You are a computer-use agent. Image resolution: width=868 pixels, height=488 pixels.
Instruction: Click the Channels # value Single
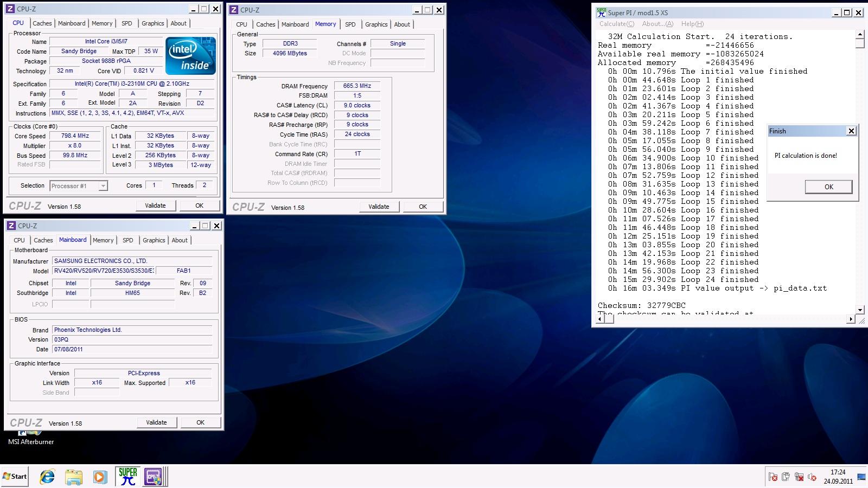398,43
